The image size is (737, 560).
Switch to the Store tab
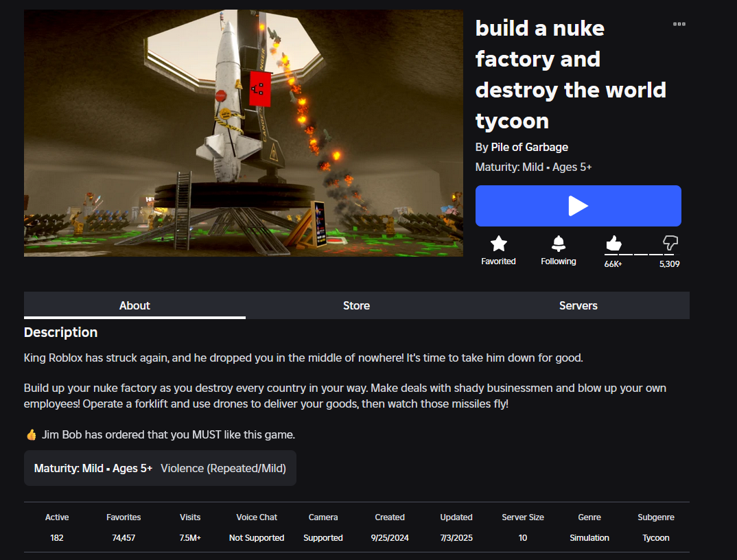pyautogui.click(x=356, y=305)
